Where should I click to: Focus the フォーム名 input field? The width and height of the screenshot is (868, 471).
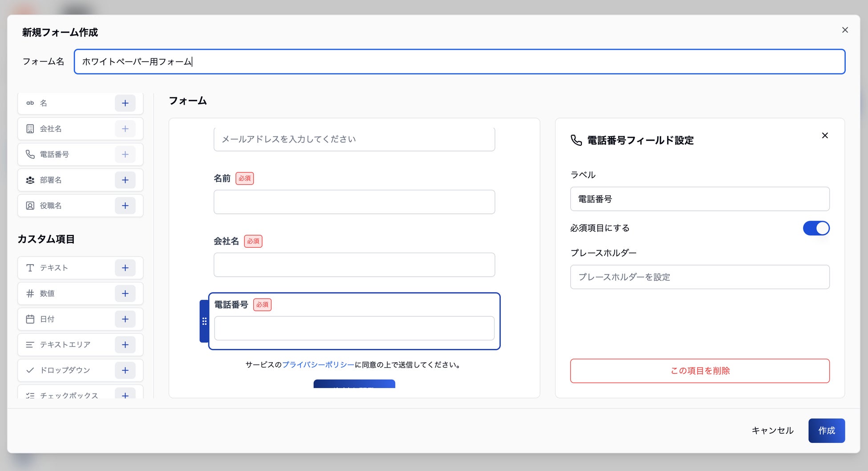(x=459, y=61)
